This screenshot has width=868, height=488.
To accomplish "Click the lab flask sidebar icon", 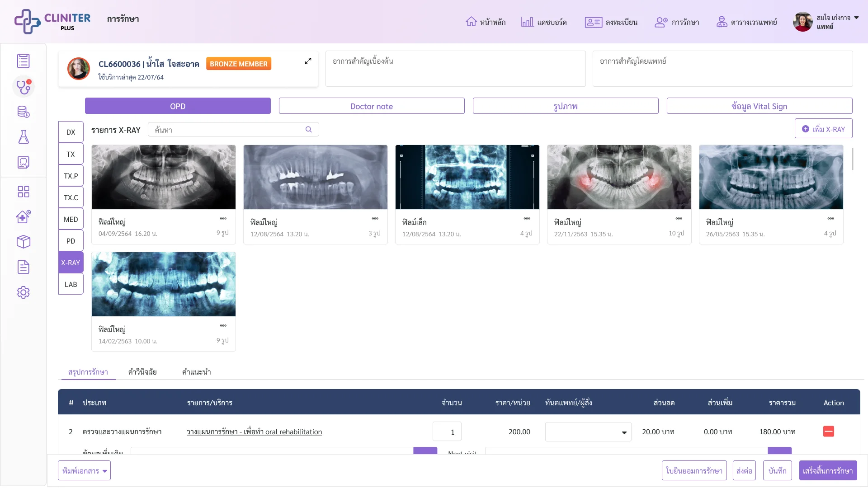I will (x=24, y=137).
